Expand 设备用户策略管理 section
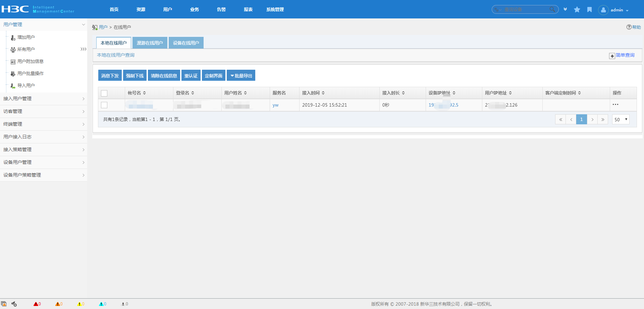Screen dimensions: 644x309 (44, 175)
